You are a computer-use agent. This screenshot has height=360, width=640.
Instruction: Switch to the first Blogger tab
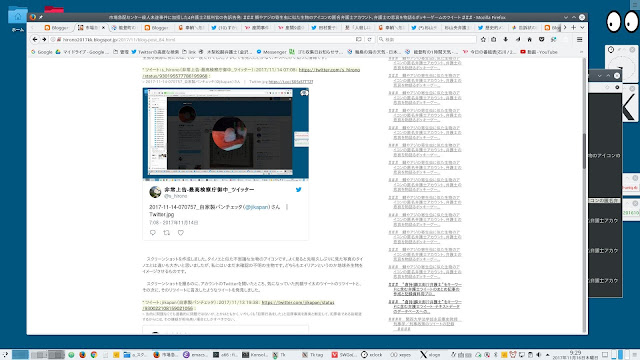[x=57, y=28]
